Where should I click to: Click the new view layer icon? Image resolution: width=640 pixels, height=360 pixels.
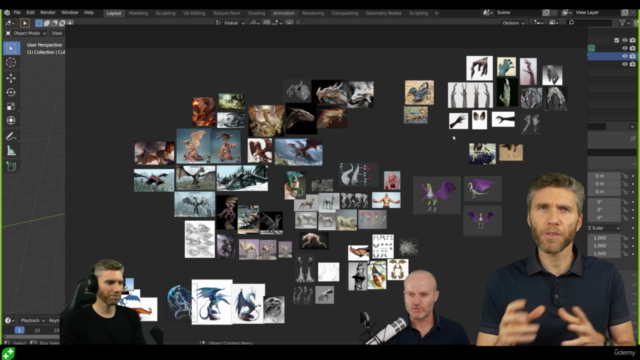point(624,13)
